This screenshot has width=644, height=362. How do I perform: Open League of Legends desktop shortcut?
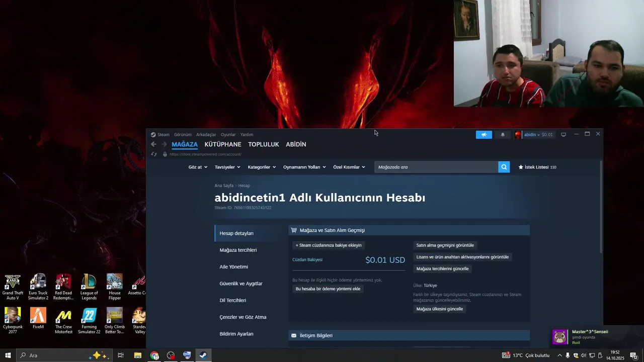tap(89, 287)
